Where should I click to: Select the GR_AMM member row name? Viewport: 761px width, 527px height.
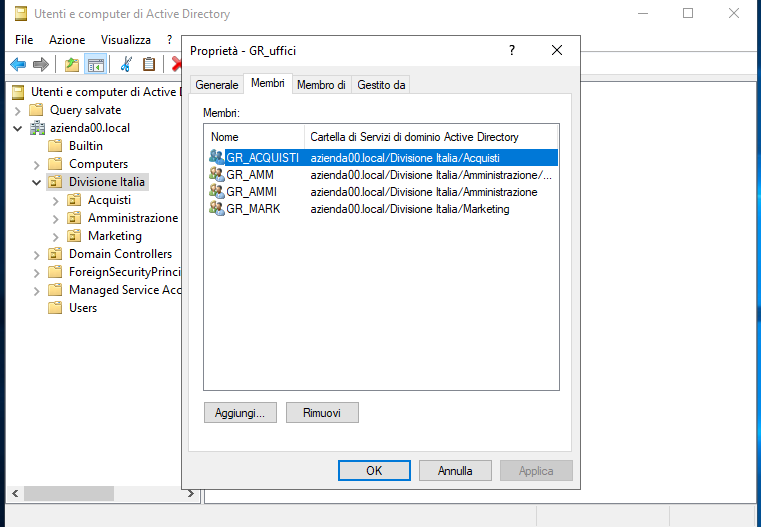(x=250, y=175)
